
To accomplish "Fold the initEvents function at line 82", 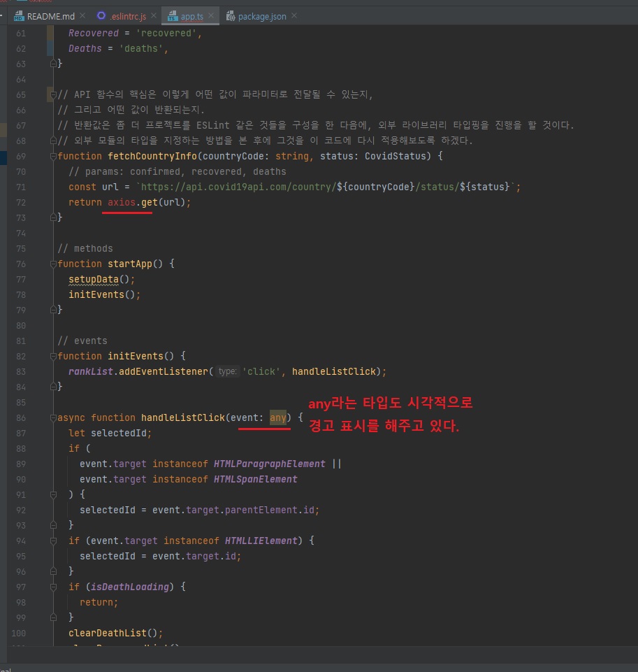I will [52, 357].
